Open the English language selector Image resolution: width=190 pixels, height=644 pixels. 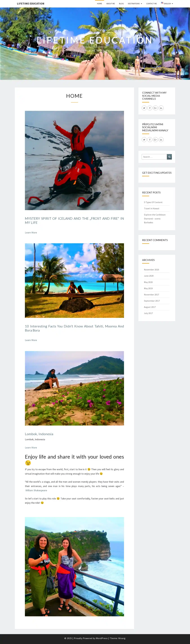[x=167, y=4]
